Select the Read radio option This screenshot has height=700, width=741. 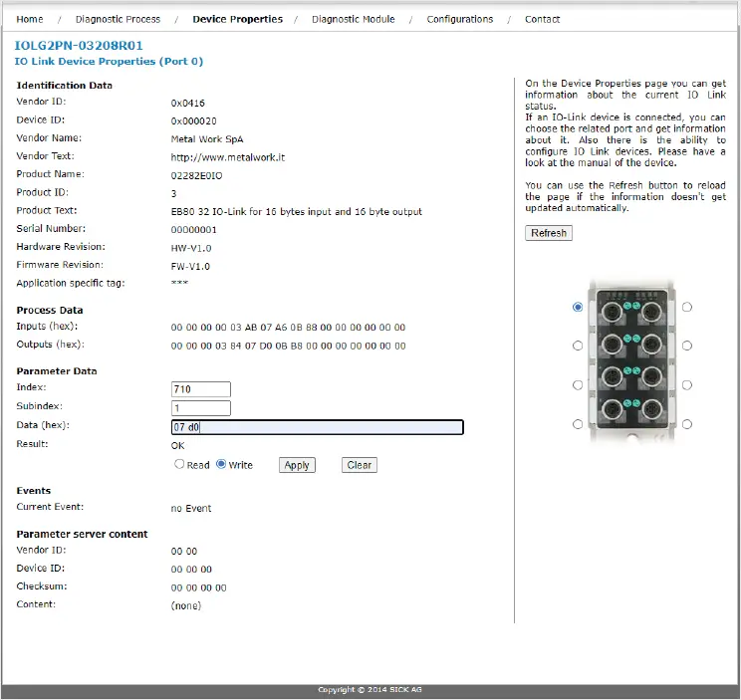coord(179,464)
